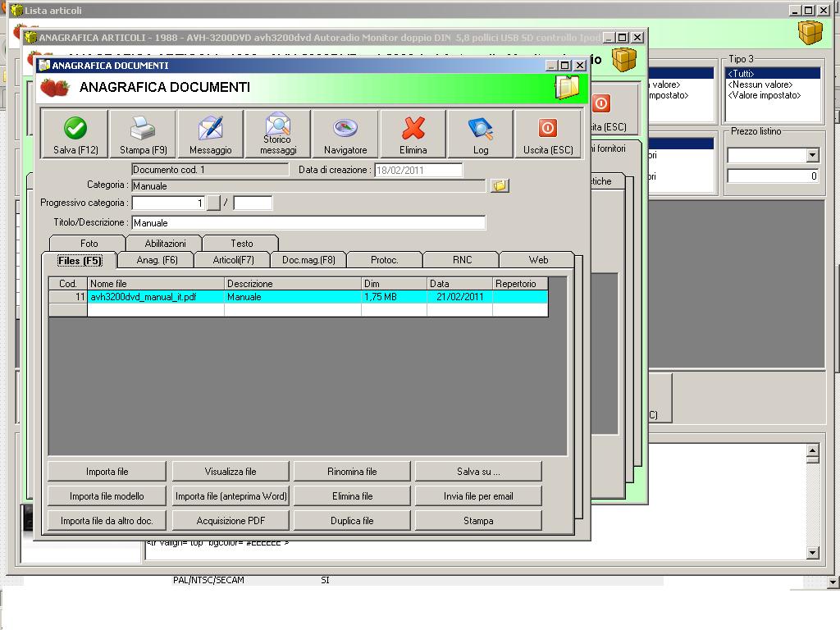Click the field after the slash
Image resolution: width=840 pixels, height=630 pixels.
tap(253, 203)
